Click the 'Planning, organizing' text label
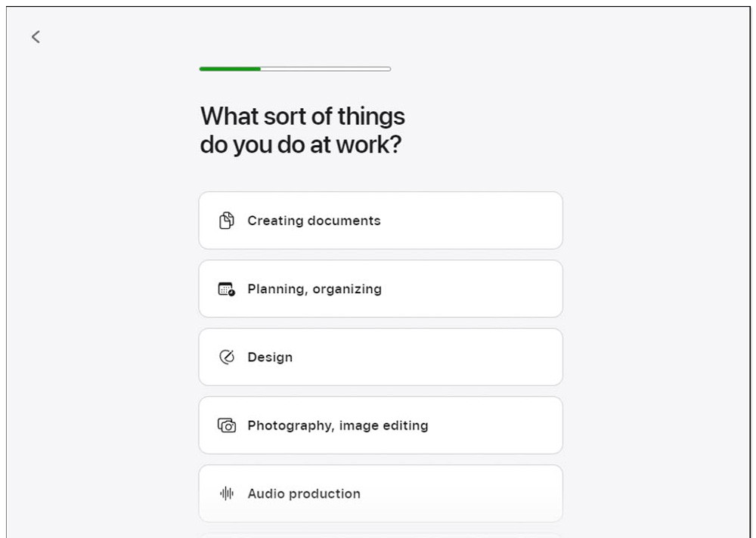The width and height of the screenshot is (756, 538). [314, 289]
